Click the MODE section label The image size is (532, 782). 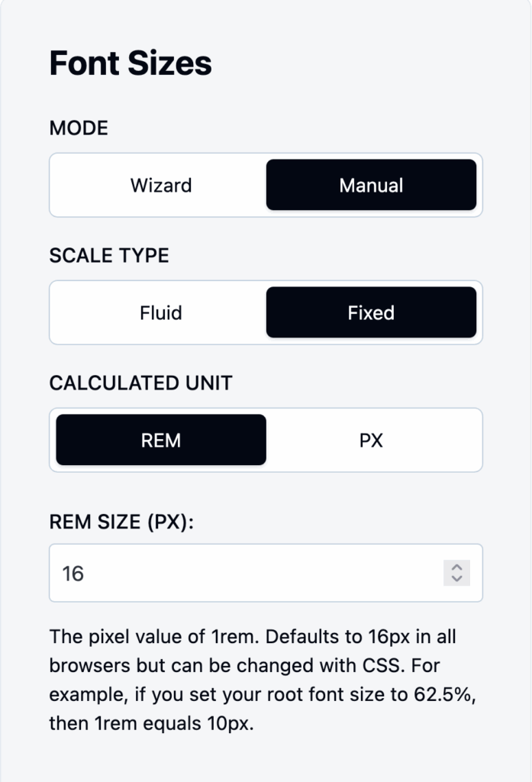pos(78,128)
